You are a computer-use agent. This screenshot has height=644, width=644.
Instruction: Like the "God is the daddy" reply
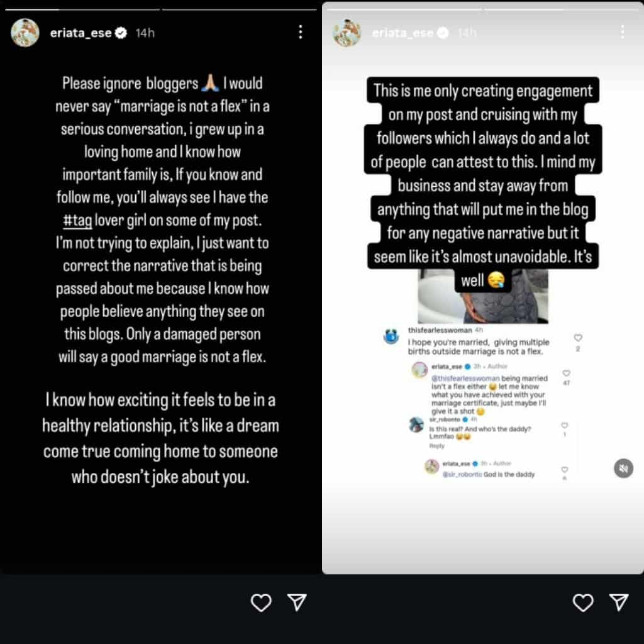click(564, 469)
